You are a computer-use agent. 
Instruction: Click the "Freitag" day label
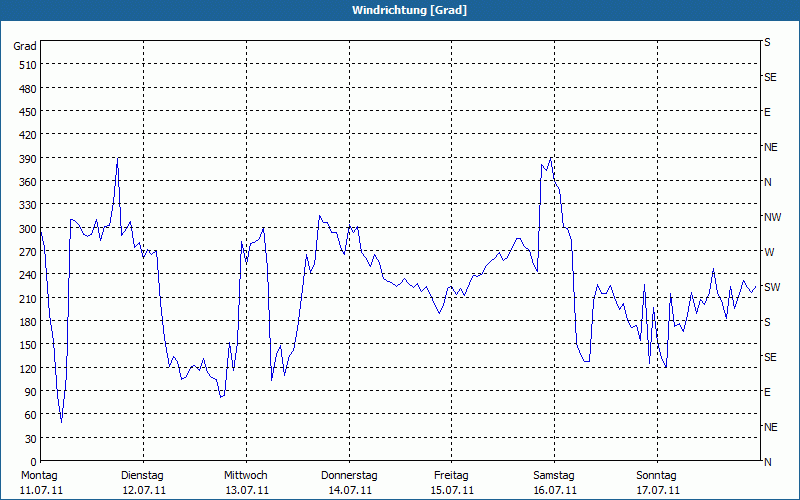coord(451,476)
